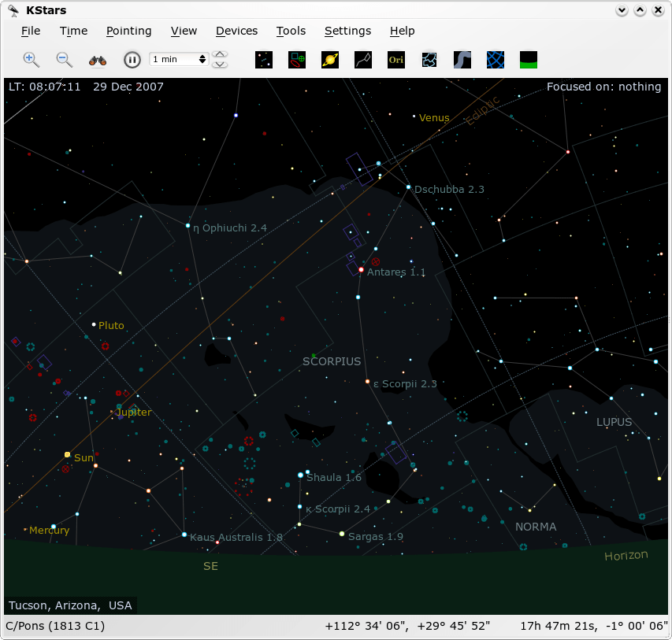Toggle constellation lines icon
The image size is (672, 640).
pos(362,60)
